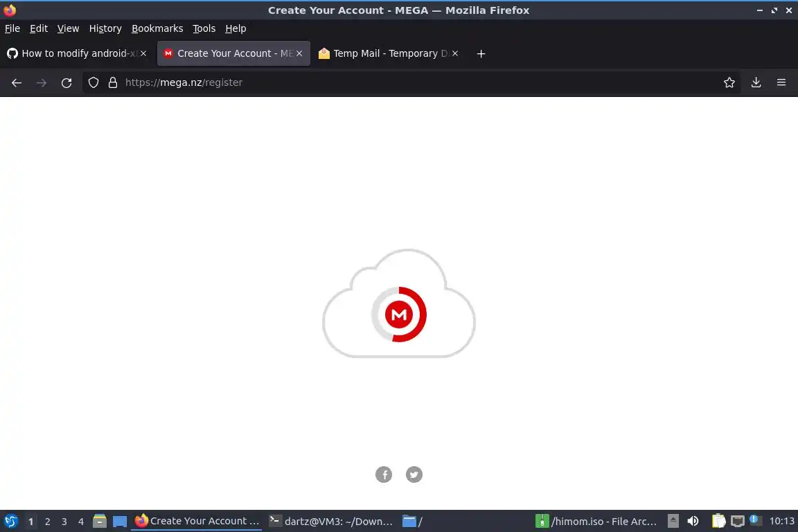798x532 pixels.
Task: Open the History menu
Action: pos(105,28)
